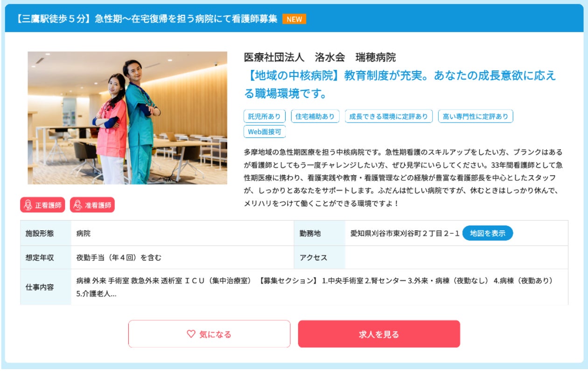The height and width of the screenshot is (371, 588).
Task: Click the 勤務地 address text
Action: [x=405, y=233]
